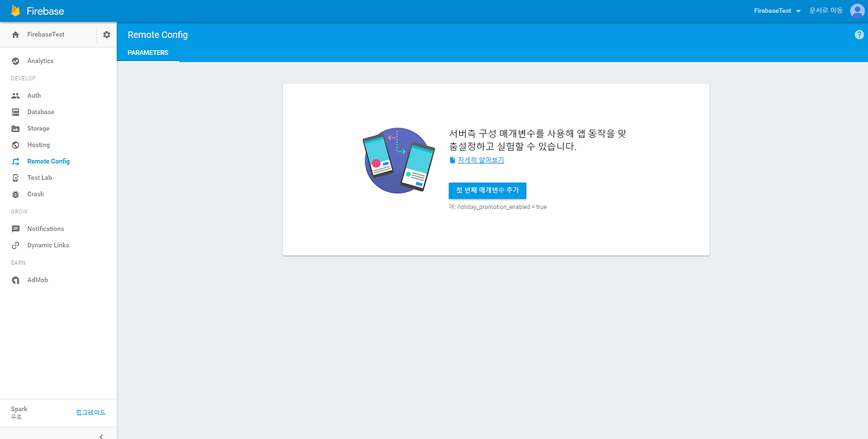
Task: Click the 무료 plan price label
Action: [x=16, y=417]
